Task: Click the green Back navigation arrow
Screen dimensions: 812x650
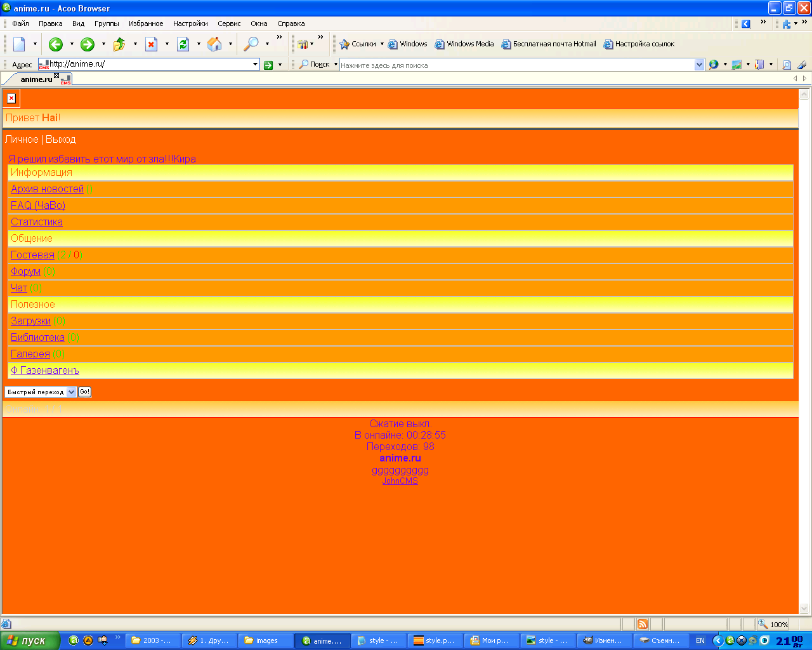Action: (56, 44)
